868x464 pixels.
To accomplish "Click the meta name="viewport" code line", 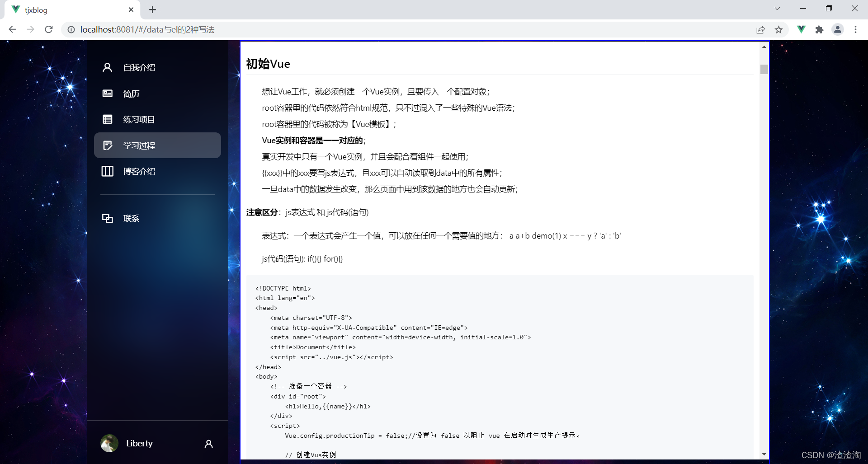I will pyautogui.click(x=401, y=337).
